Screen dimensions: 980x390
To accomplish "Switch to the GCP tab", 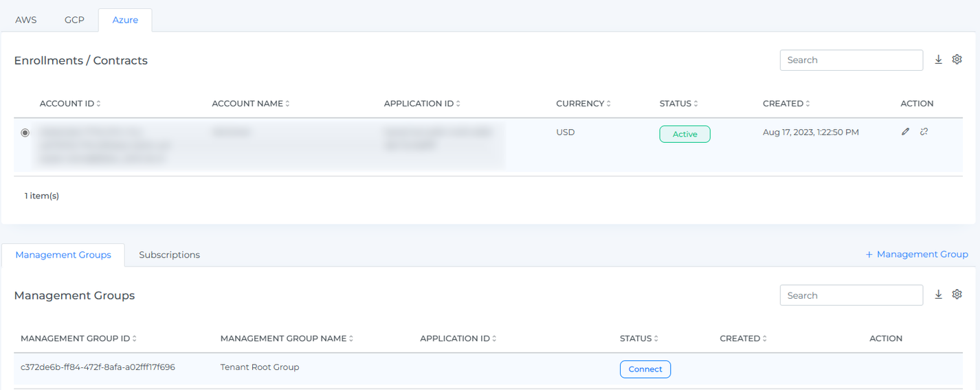I will coord(74,20).
